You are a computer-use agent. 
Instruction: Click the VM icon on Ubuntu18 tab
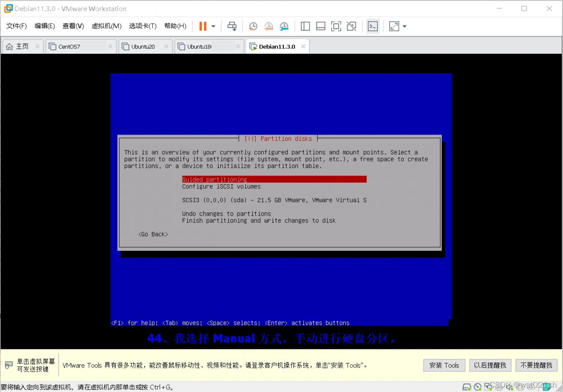click(x=181, y=46)
